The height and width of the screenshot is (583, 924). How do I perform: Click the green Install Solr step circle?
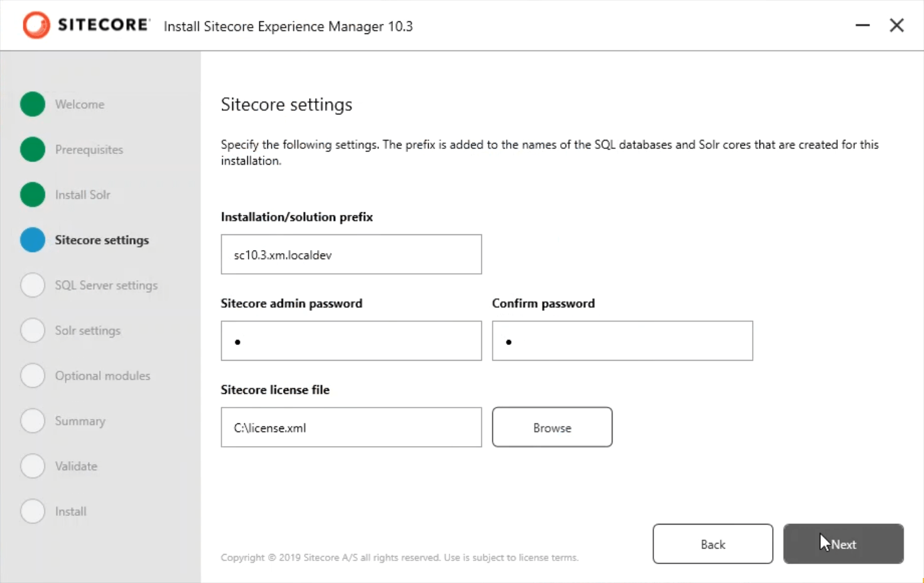(x=33, y=195)
